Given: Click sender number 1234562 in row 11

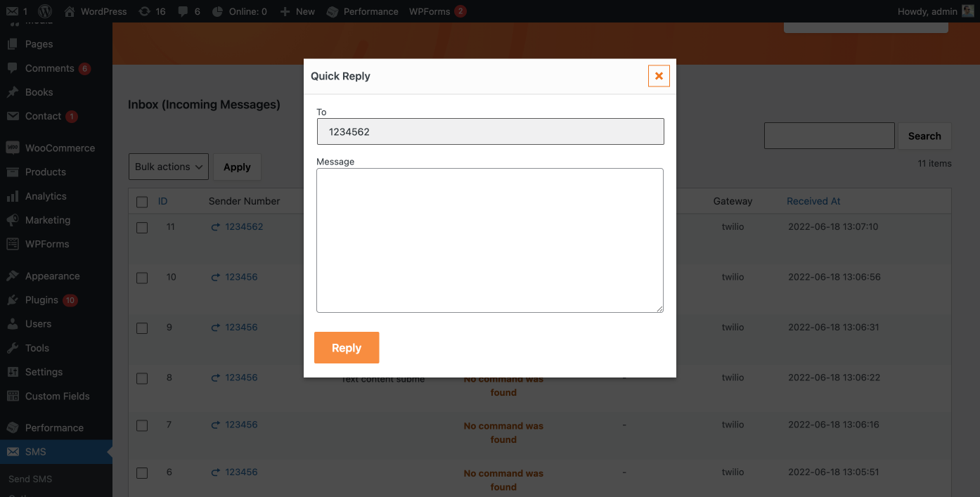Looking at the screenshot, I should (x=244, y=226).
